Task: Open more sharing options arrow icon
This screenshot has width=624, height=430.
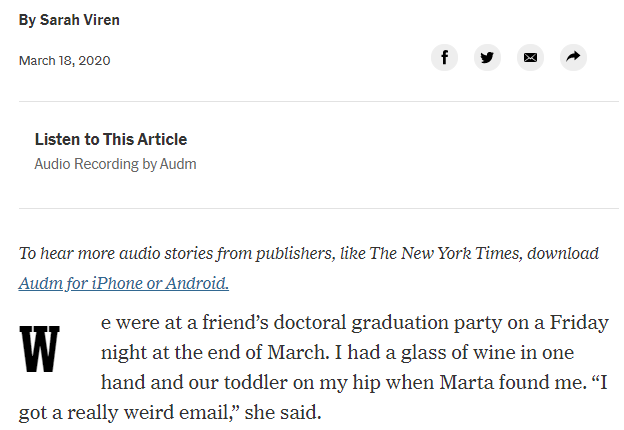Action: [x=573, y=58]
